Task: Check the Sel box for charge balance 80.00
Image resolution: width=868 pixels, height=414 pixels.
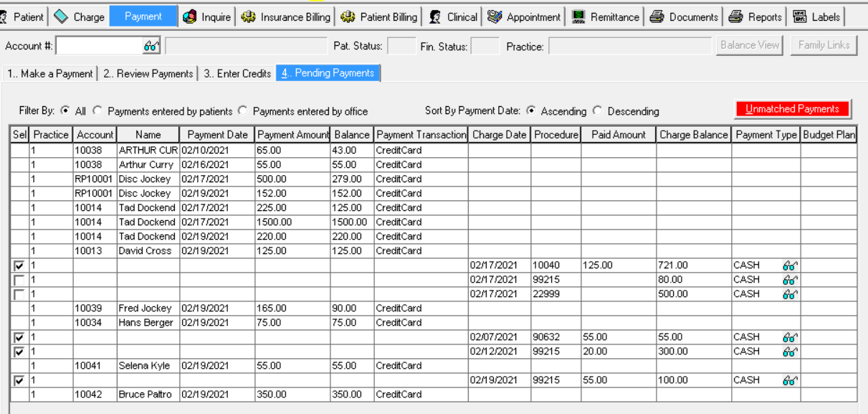Action: [19, 280]
